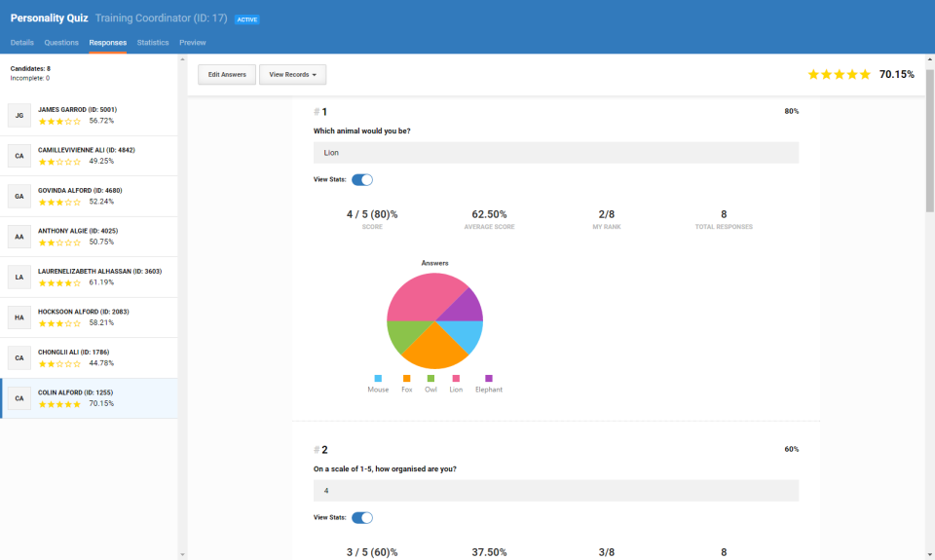
Task: Toggle View Stats for question 2
Action: (362, 517)
